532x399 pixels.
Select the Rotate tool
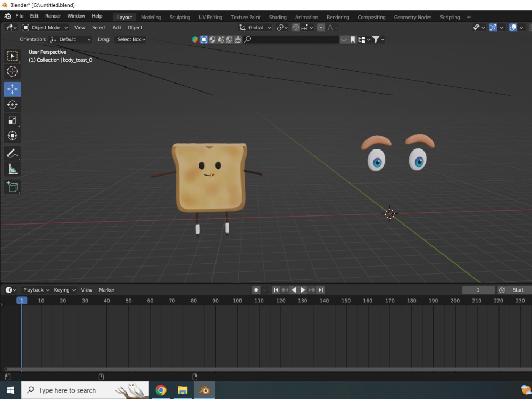pos(12,105)
